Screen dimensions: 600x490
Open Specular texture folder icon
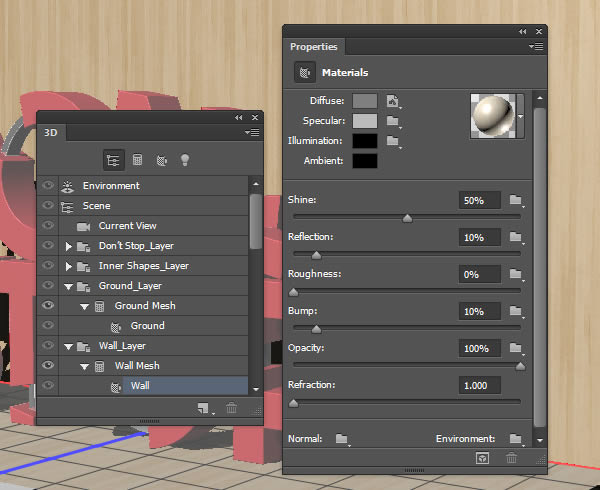point(393,121)
